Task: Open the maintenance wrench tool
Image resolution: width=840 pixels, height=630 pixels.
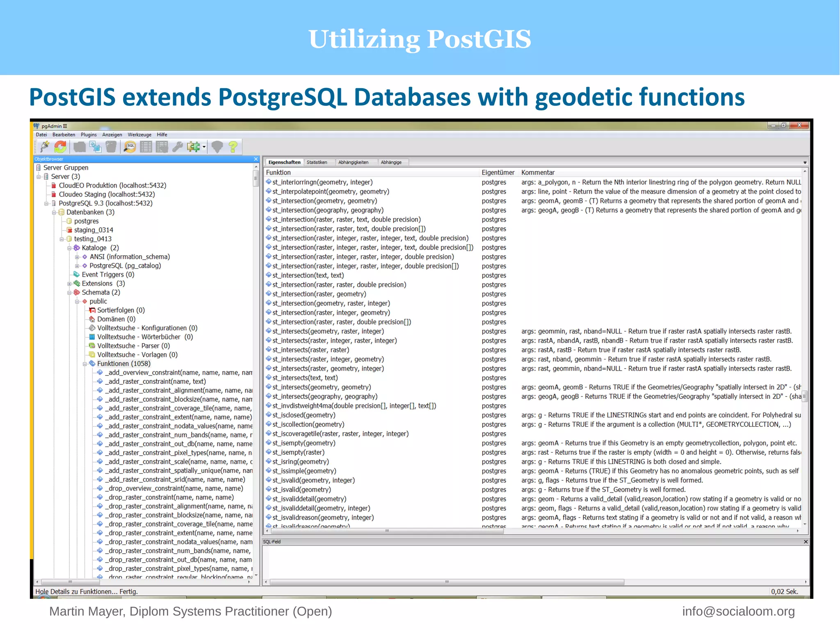Action: click(178, 147)
